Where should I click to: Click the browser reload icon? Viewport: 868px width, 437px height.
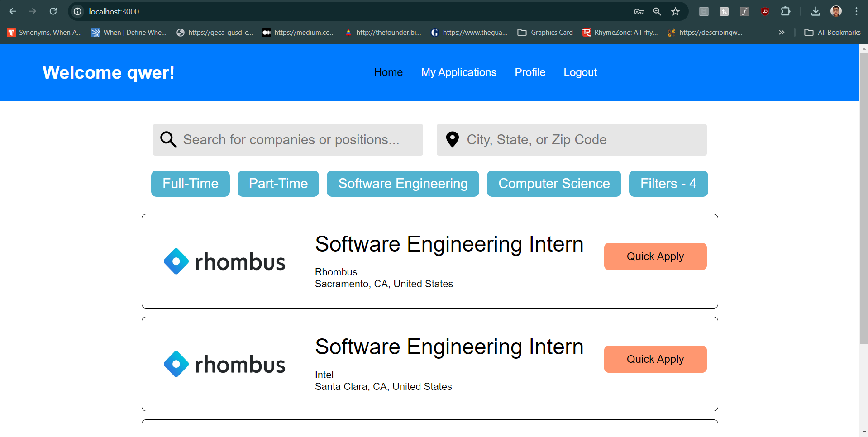point(53,11)
